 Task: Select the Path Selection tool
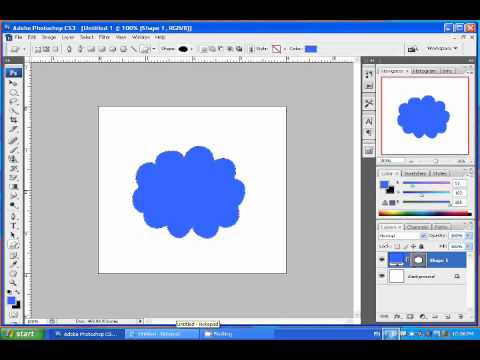(x=13, y=235)
